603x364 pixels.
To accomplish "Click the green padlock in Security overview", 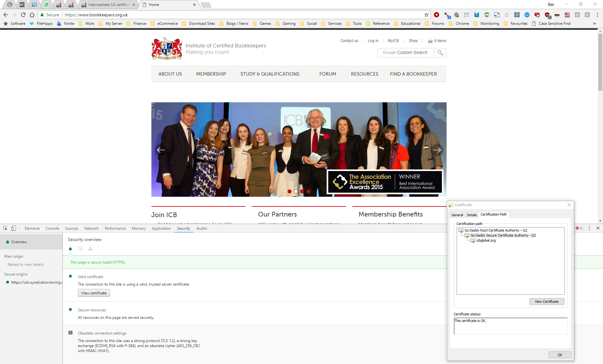I will tap(70, 249).
